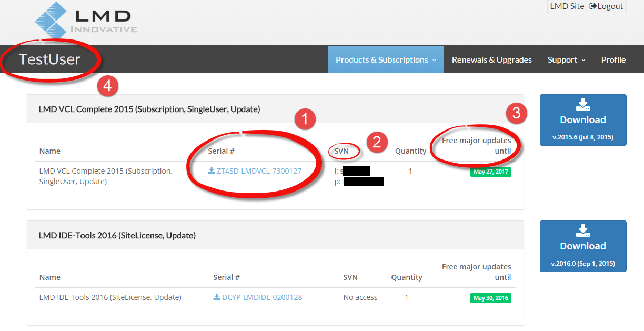Click the red annotation marker number 2

pos(377,142)
